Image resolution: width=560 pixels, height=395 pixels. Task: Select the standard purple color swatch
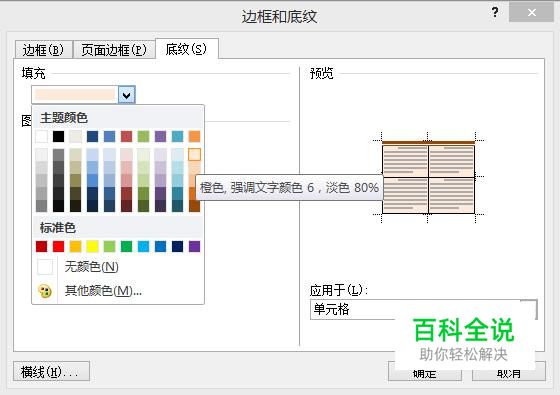(x=194, y=246)
